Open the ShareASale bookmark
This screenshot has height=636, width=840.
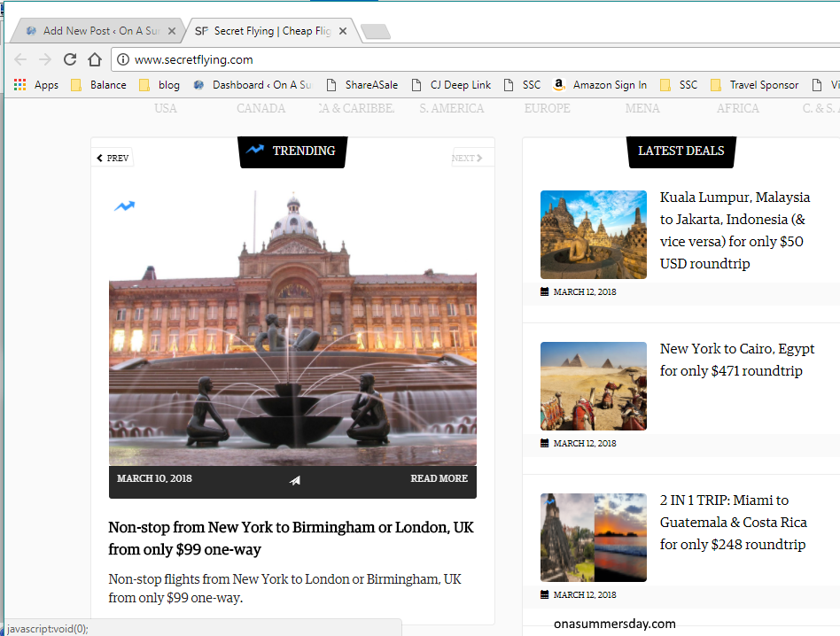tap(362, 84)
